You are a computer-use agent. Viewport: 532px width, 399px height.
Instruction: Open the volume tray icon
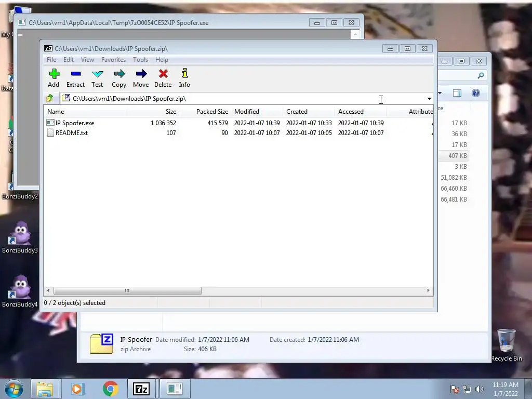coord(480,389)
